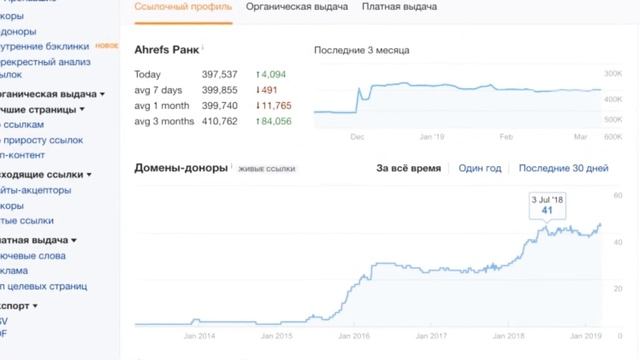640x360 pixels.
Task: Open Ключевые слова in the sidebar
Action: pyautogui.click(x=33, y=256)
